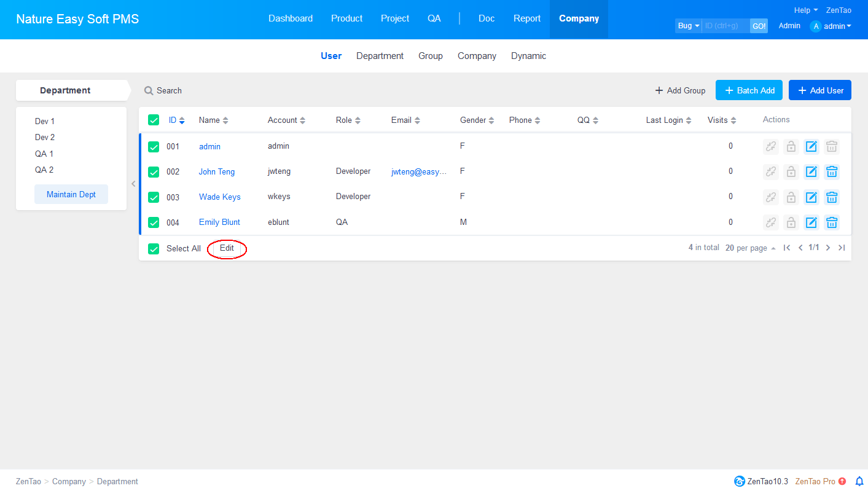Click the edit icon for John Teng

coord(811,172)
